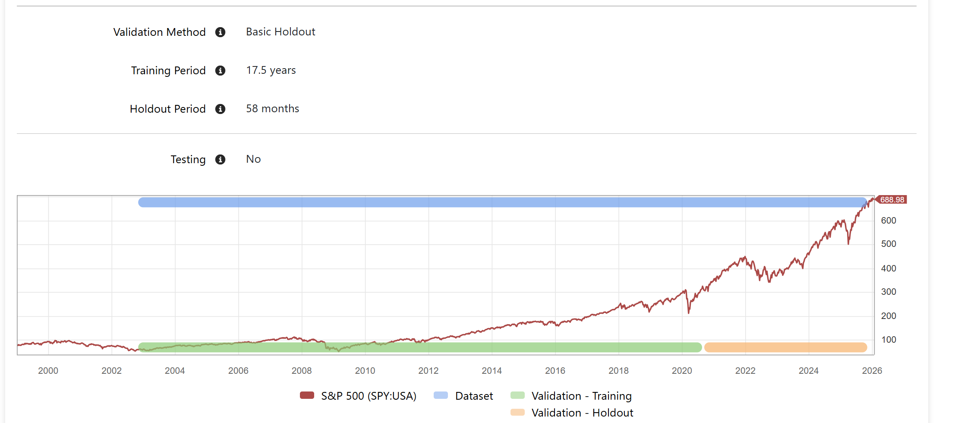980x423 pixels.
Task: Click the red S&P 500 legend swatch
Action: coord(307,395)
